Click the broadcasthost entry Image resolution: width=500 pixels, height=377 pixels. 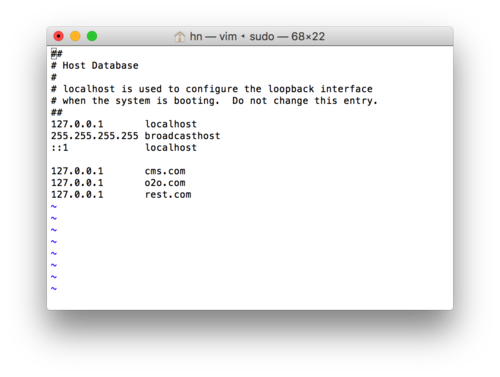pos(182,136)
